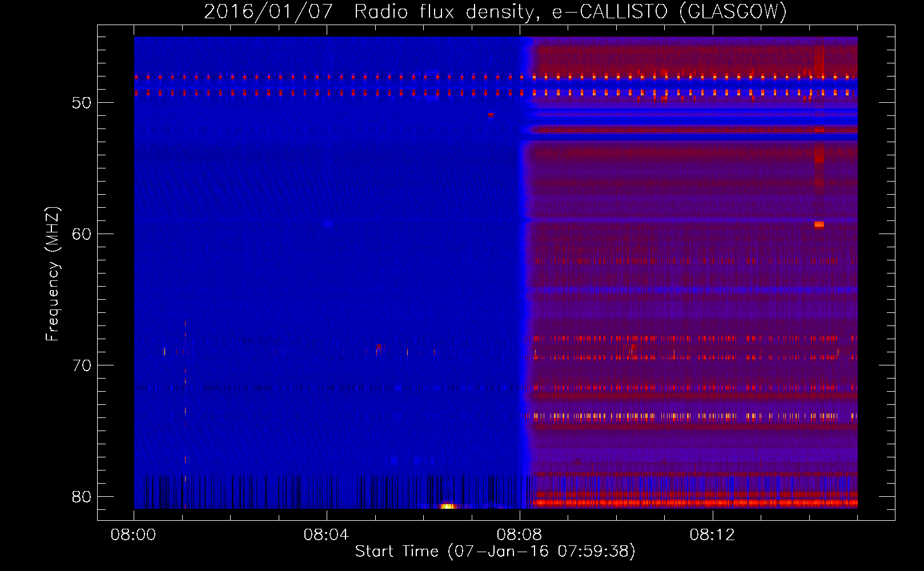Click the 70 frequency axis label

[82, 365]
